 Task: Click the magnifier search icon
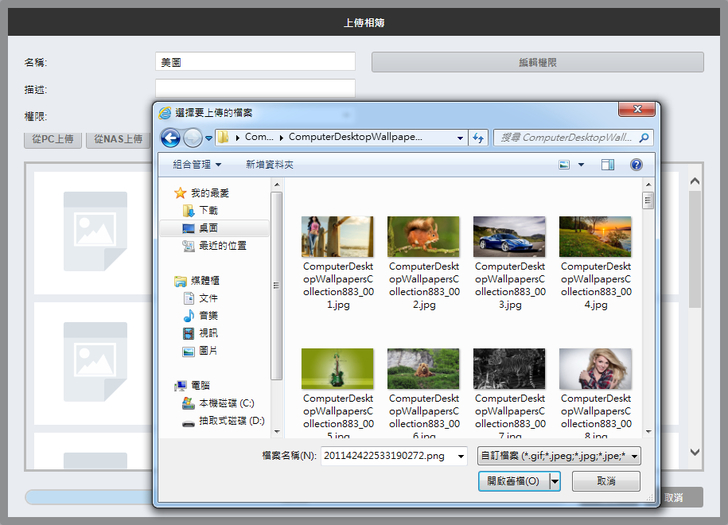[x=644, y=137]
